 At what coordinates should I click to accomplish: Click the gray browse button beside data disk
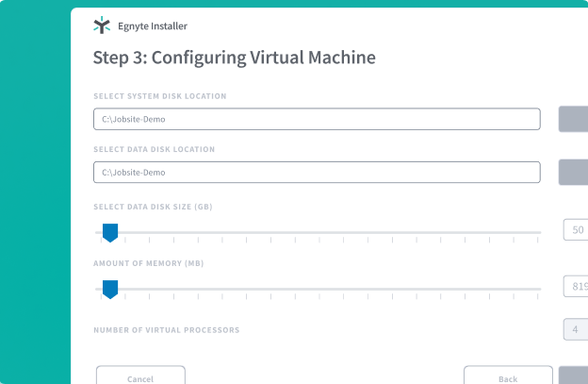coord(574,173)
